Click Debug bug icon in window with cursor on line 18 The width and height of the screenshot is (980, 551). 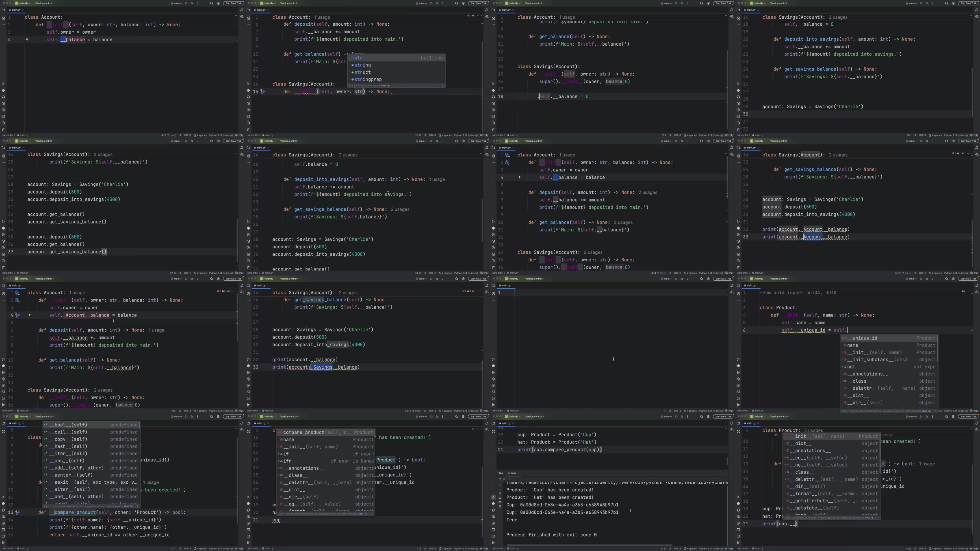(x=682, y=3)
